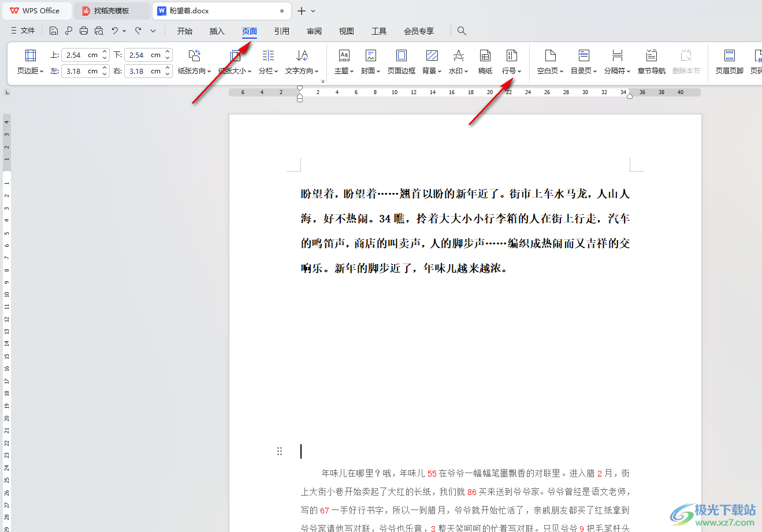762x532 pixels.
Task: Select the 页面 page tab
Action: pos(250,31)
